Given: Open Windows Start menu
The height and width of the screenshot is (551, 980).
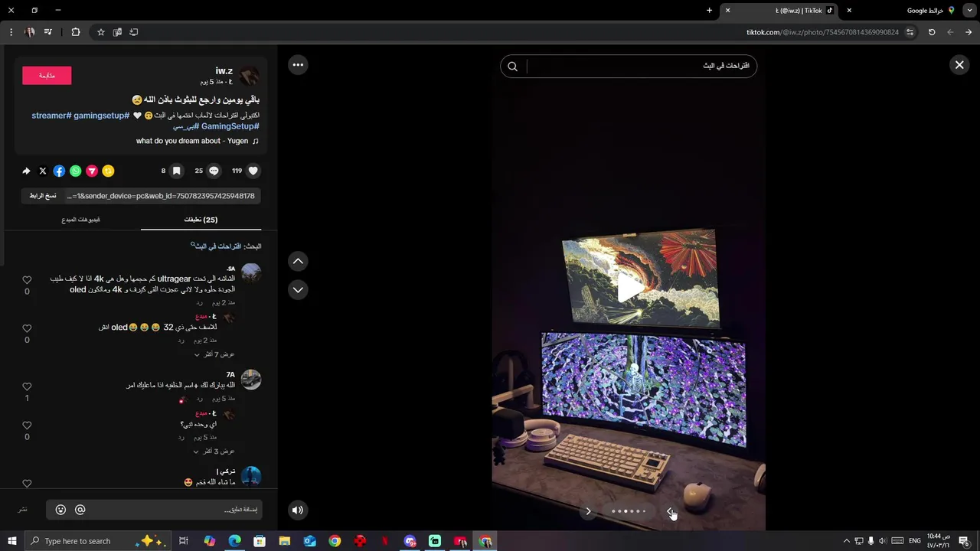Looking at the screenshot, I should (x=11, y=541).
